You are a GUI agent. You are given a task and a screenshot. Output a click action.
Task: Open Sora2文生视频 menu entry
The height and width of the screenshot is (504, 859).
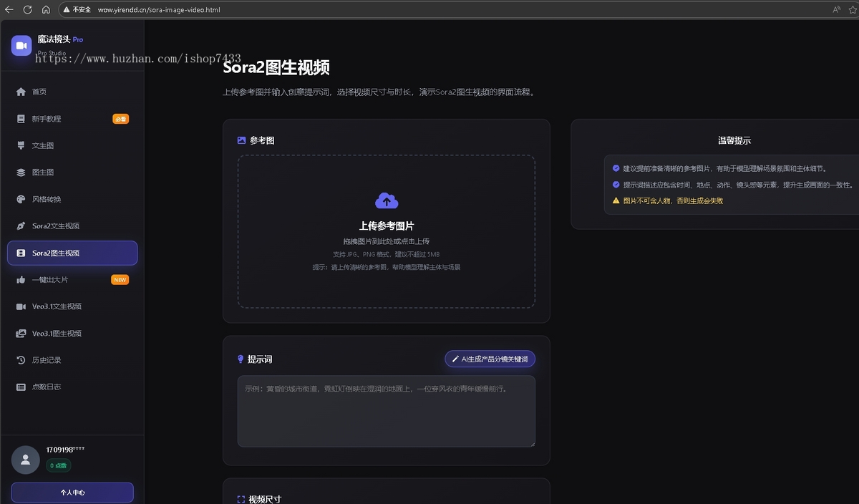point(72,226)
